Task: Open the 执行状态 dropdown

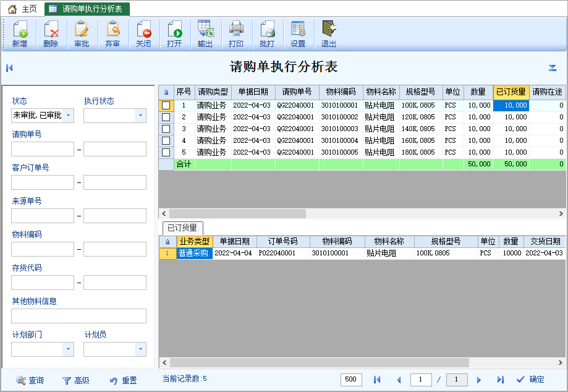Action: (x=140, y=116)
